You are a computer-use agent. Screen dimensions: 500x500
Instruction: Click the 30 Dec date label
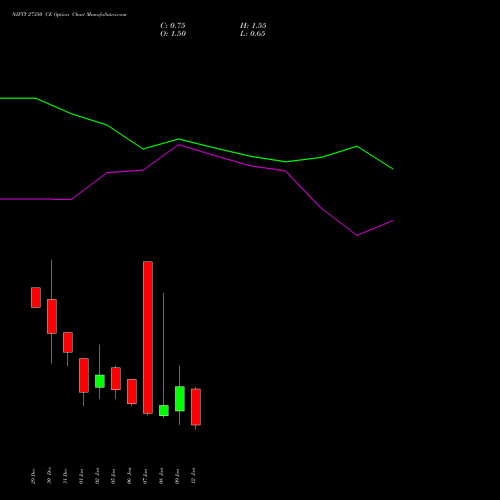(x=49, y=476)
